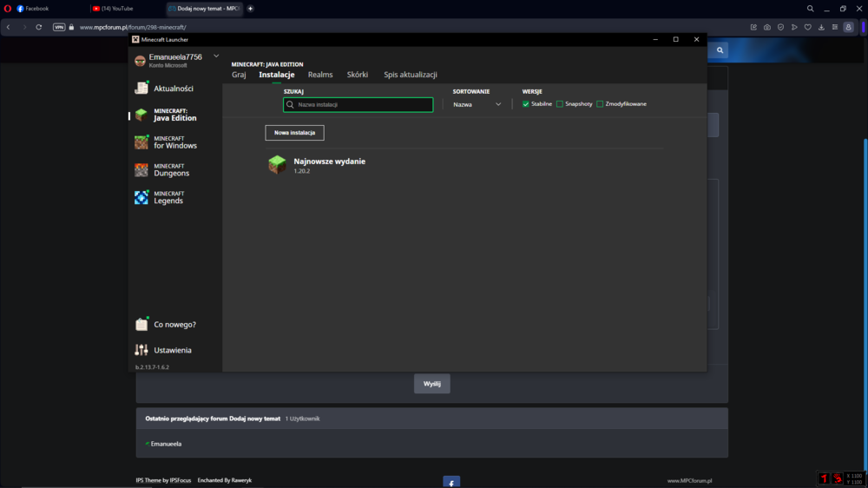Screen dimensions: 868x488
Task: Go back in Opera browser
Action: (x=9, y=27)
